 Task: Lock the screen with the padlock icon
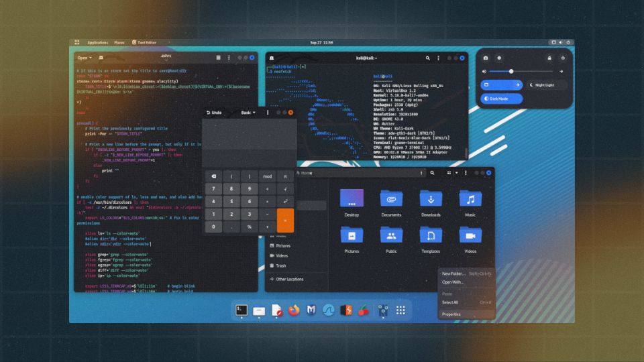pyautogui.click(x=549, y=58)
